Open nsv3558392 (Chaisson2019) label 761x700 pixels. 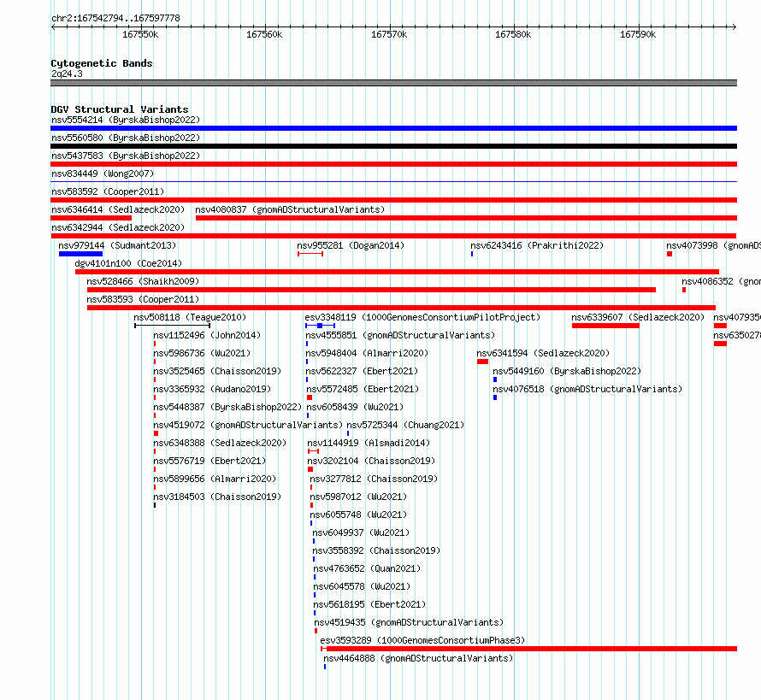click(376, 550)
